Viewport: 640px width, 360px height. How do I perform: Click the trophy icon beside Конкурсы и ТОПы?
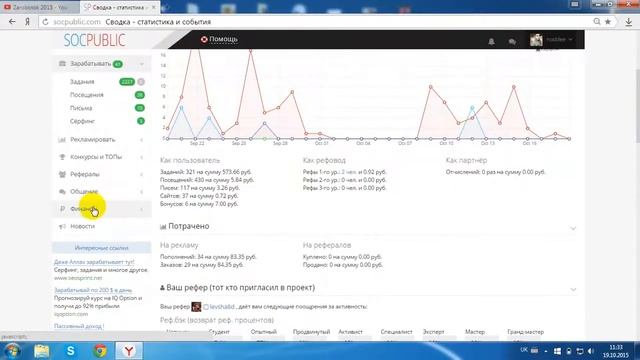point(62,157)
